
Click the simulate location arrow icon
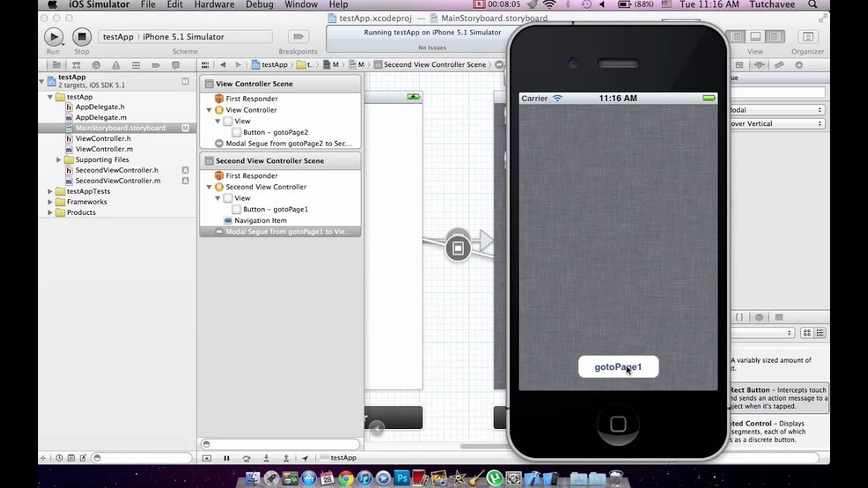(305, 458)
